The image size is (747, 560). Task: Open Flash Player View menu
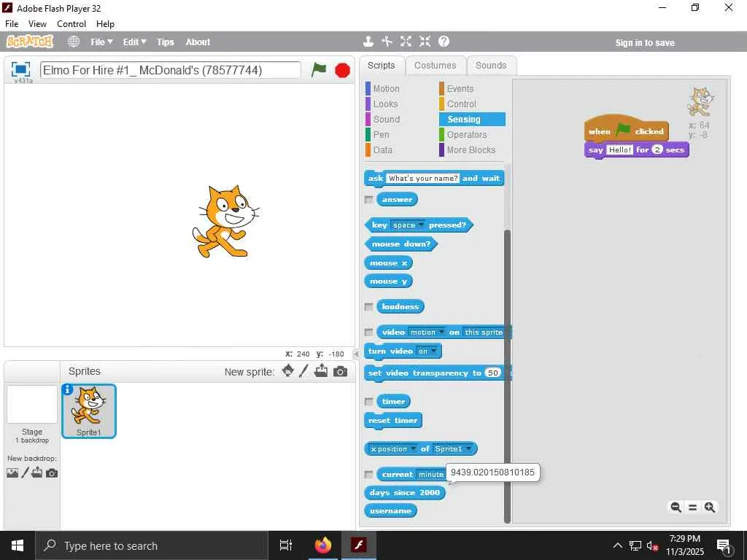click(37, 24)
